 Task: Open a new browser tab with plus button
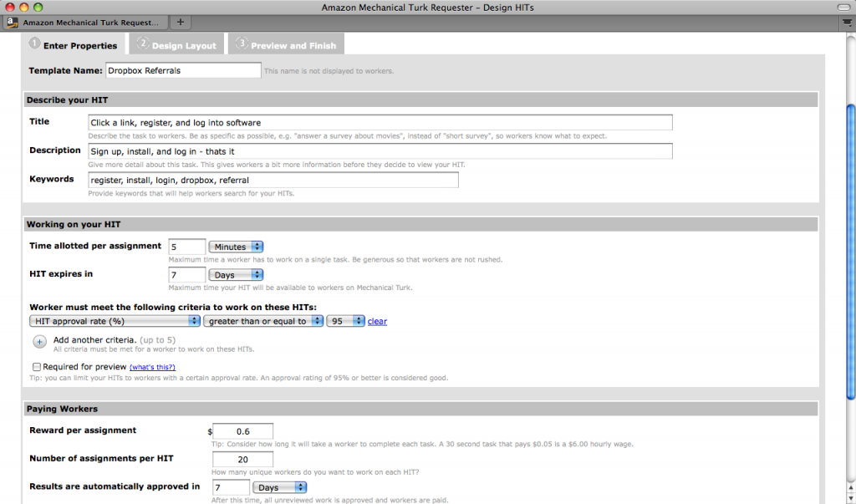coord(181,23)
